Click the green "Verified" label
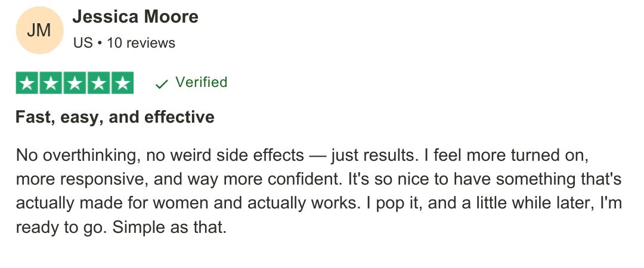Viewport: 644px width, 268px height. click(x=201, y=82)
